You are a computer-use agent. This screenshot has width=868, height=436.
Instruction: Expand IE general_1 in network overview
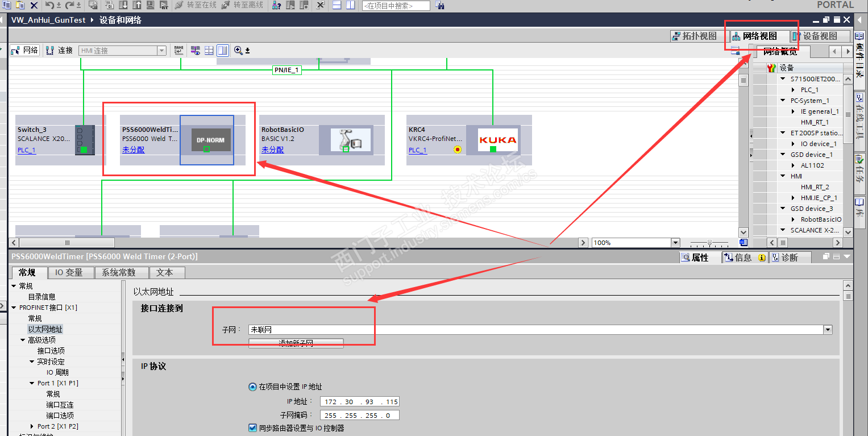(x=794, y=111)
